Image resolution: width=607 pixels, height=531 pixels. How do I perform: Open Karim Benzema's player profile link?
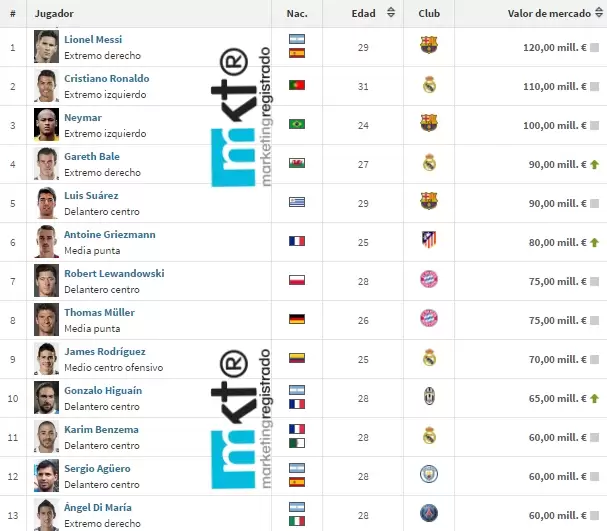(x=101, y=430)
